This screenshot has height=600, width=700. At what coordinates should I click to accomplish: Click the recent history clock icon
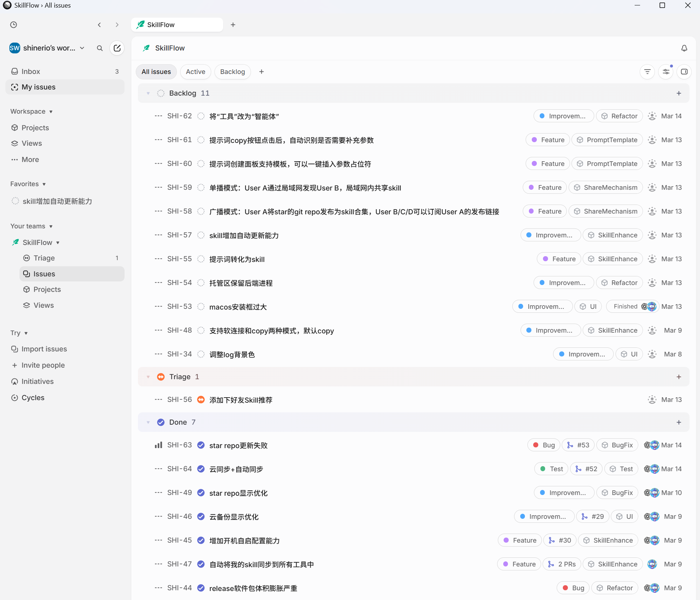coord(14,25)
